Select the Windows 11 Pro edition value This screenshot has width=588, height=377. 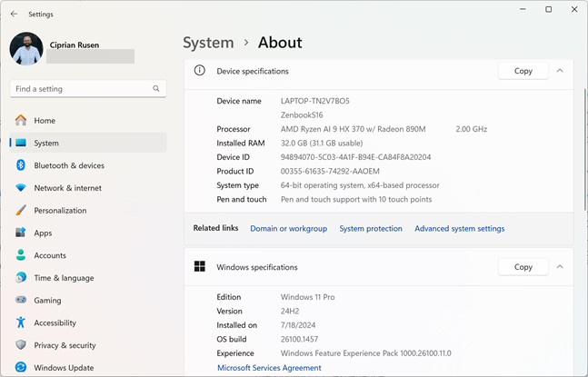308,297
